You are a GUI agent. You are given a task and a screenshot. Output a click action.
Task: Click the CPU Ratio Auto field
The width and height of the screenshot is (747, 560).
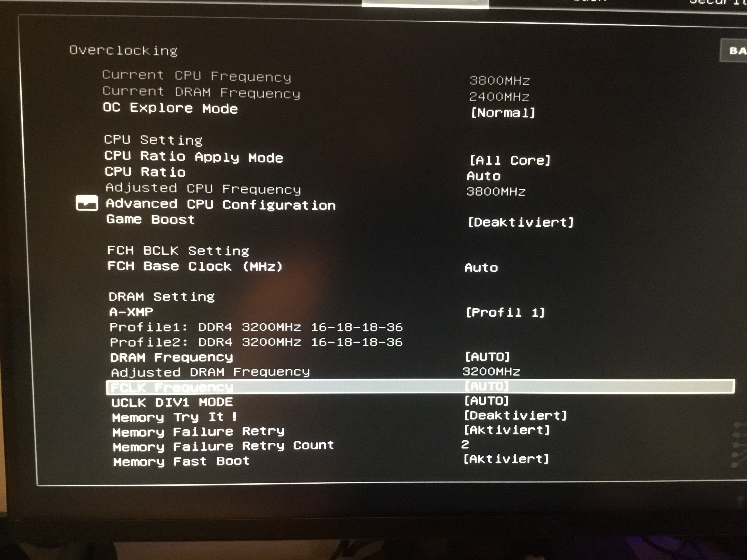click(x=484, y=176)
